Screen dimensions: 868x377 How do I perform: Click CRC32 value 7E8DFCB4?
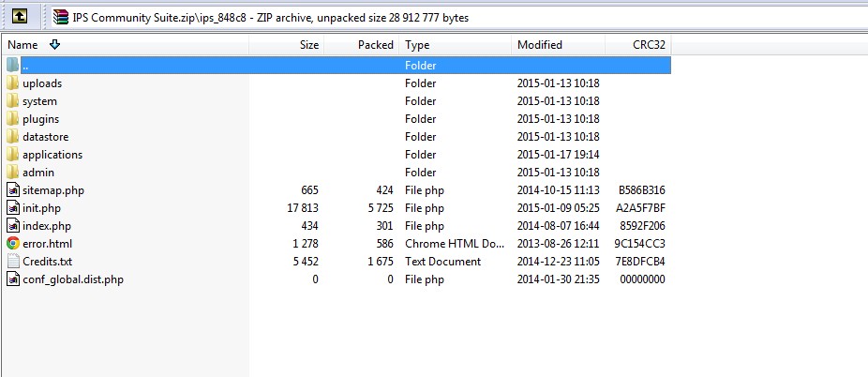pyautogui.click(x=640, y=262)
